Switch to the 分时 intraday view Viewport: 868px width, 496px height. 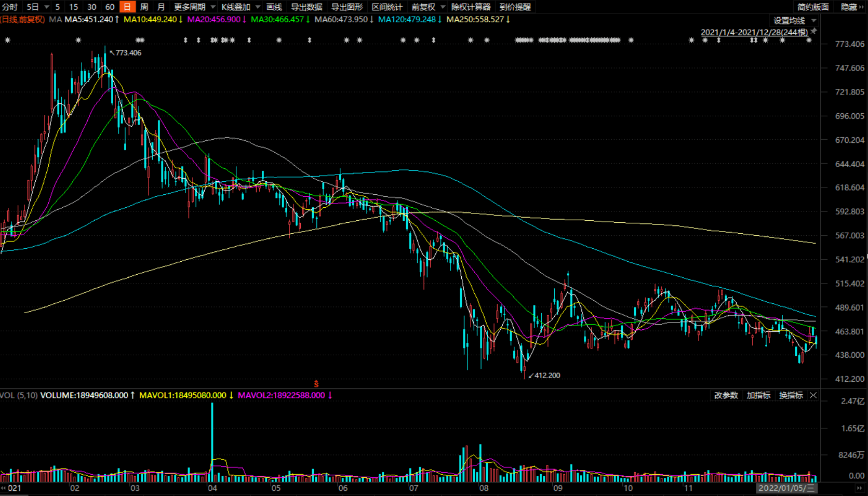10,7
